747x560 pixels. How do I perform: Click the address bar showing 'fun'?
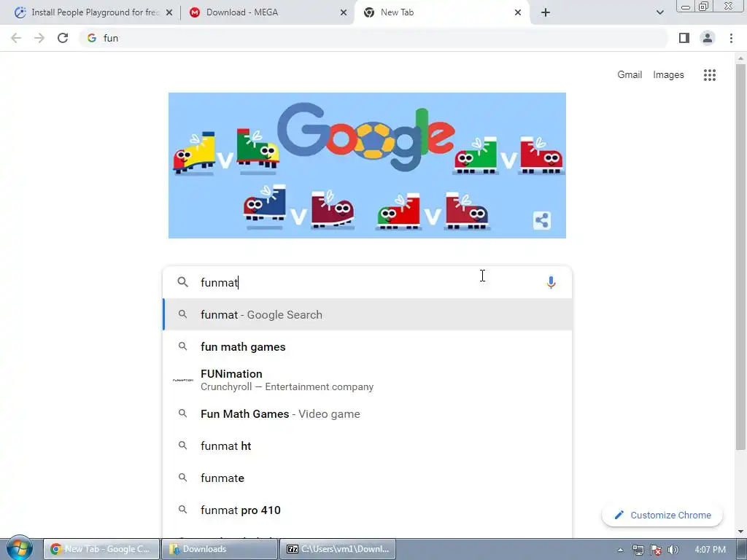[x=373, y=38]
